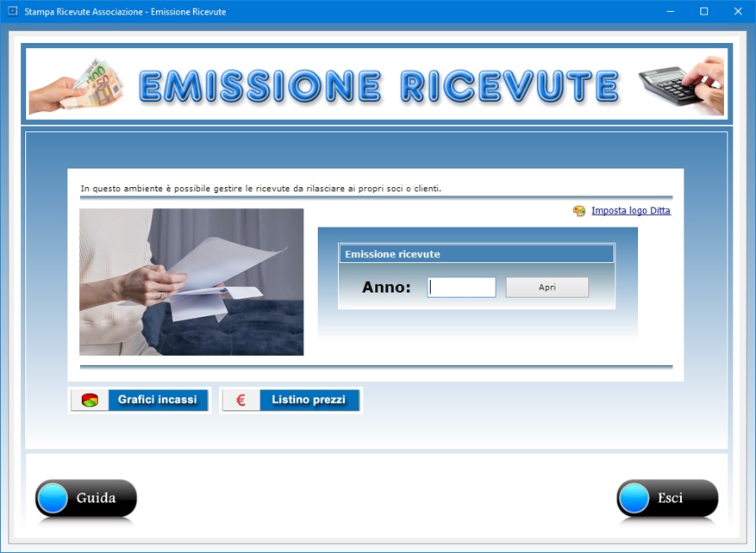Open the Guida help button
Screen dimensions: 756x553
86,498
